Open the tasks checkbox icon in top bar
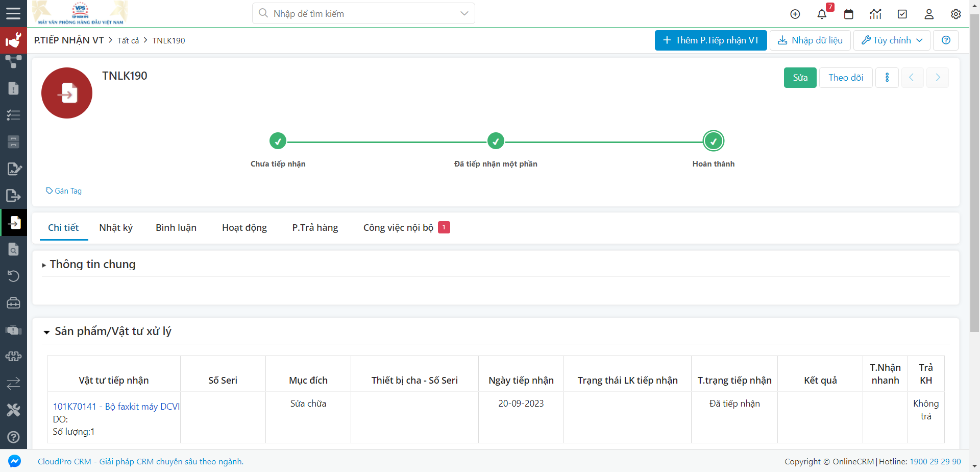The width and height of the screenshot is (980, 472). click(x=902, y=14)
